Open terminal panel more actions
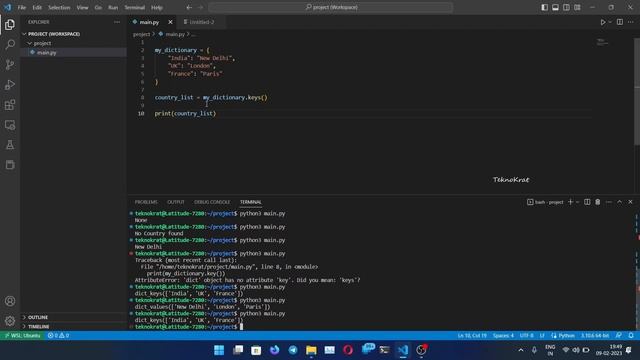 pos(609,202)
